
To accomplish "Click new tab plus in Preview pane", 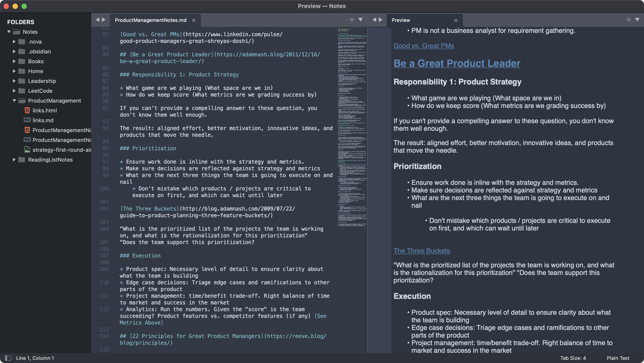I will 629,20.
